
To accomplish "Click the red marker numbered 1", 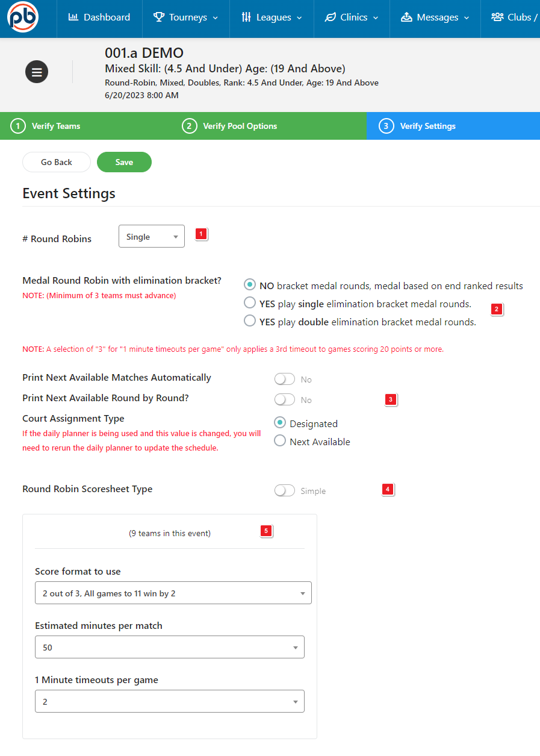I will [201, 234].
